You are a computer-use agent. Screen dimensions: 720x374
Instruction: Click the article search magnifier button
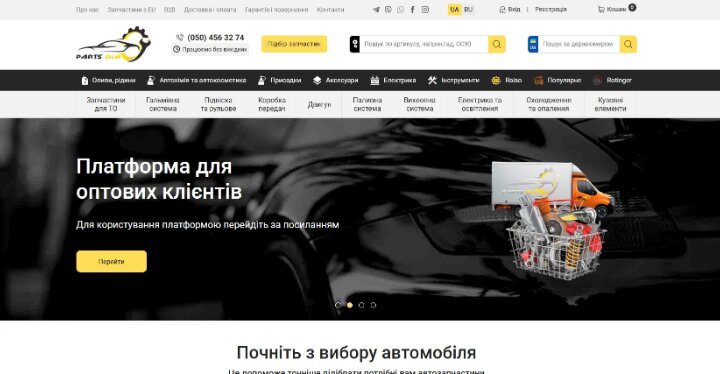tap(497, 44)
